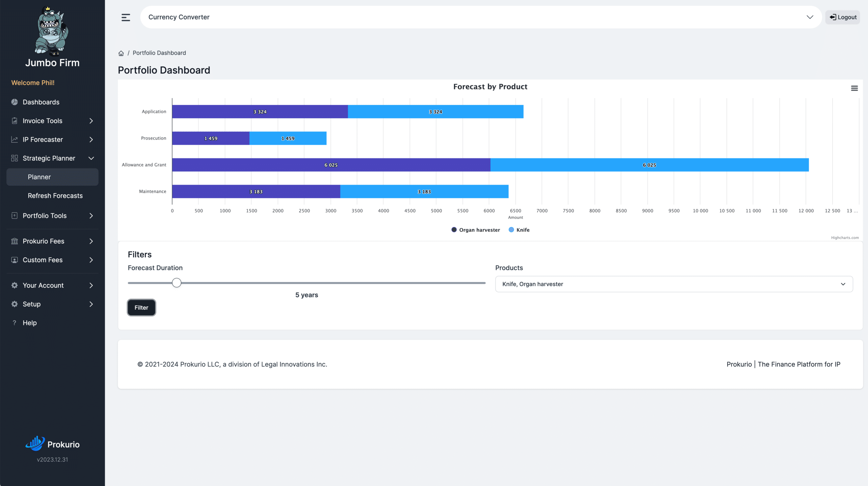
Task: Click the Logout button
Action: click(843, 17)
